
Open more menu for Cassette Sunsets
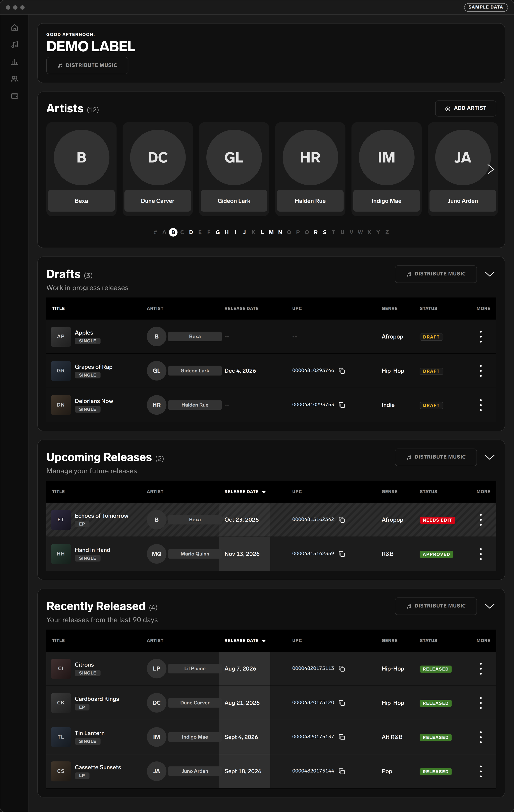pos(481,771)
